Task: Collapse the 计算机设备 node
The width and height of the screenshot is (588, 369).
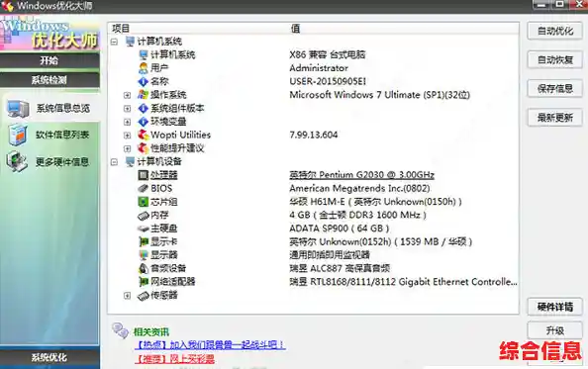Action: tap(115, 162)
